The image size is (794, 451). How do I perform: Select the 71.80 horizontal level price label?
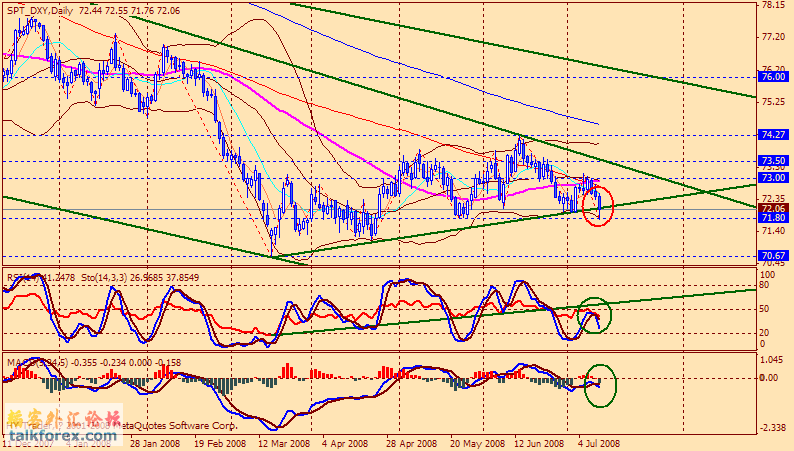click(x=773, y=218)
